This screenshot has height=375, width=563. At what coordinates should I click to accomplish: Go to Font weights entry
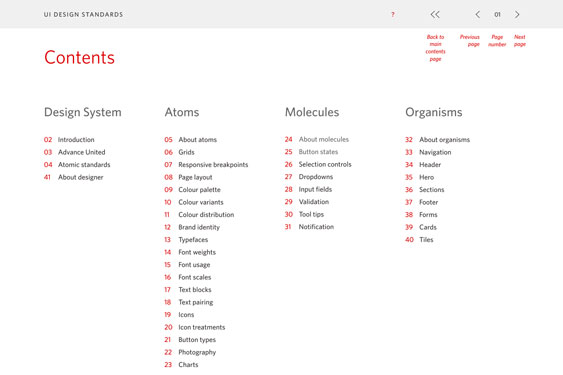tap(190, 252)
